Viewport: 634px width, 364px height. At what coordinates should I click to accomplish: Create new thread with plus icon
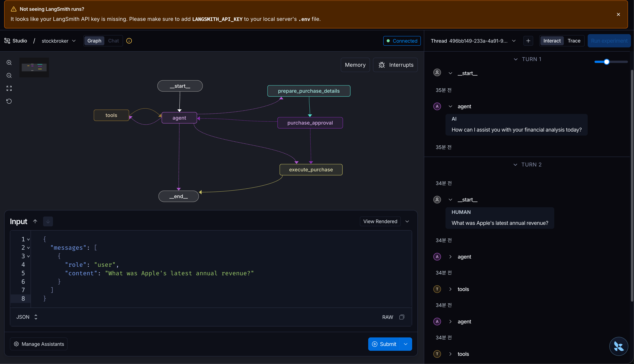(528, 41)
